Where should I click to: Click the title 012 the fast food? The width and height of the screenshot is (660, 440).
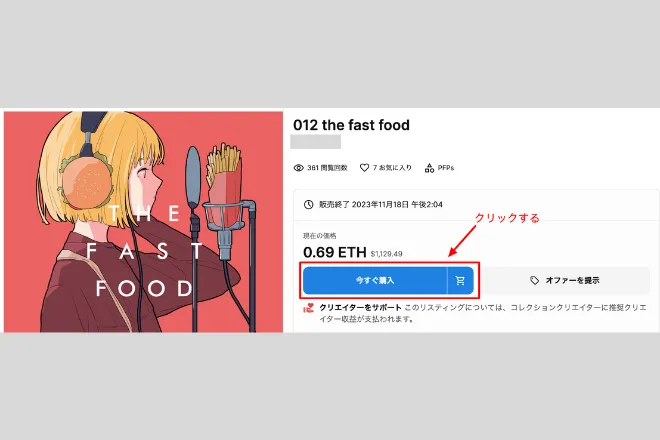pyautogui.click(x=351, y=125)
